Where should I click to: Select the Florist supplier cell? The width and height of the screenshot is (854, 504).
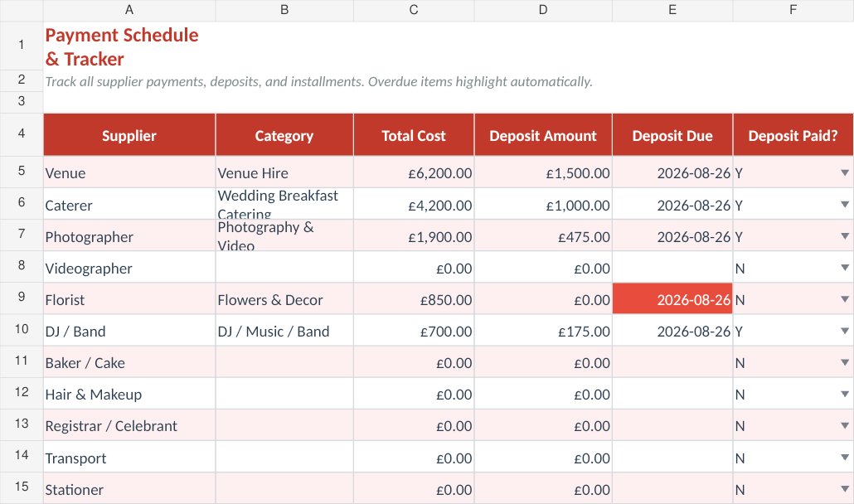pyautogui.click(x=129, y=298)
